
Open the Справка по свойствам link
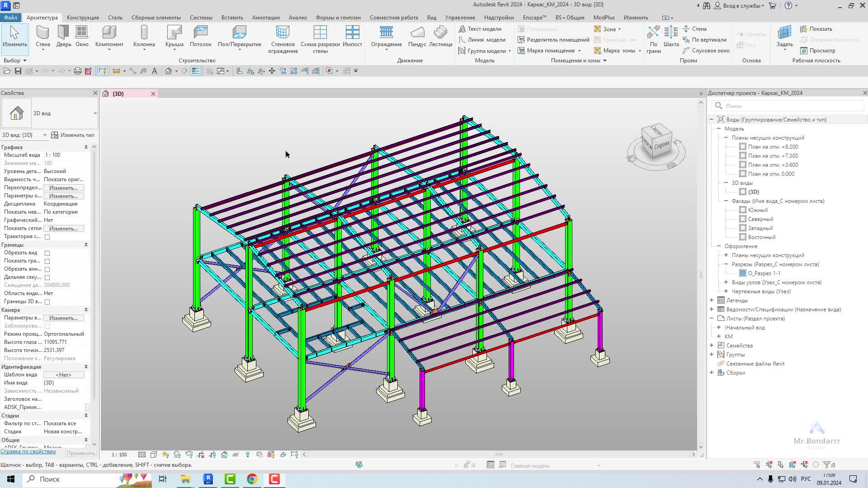tap(28, 451)
